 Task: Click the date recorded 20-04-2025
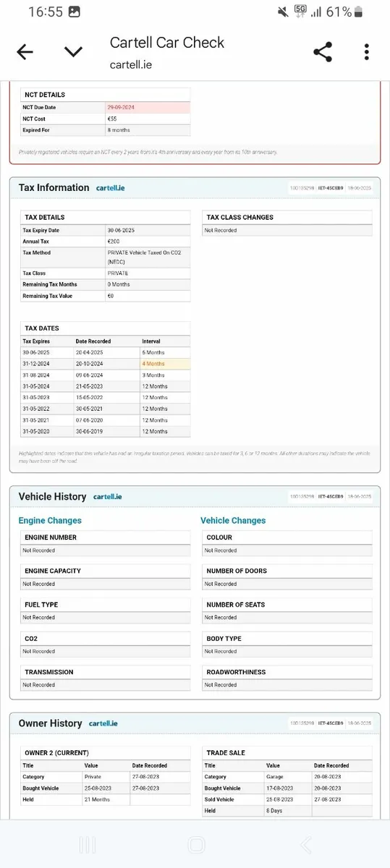point(90,352)
